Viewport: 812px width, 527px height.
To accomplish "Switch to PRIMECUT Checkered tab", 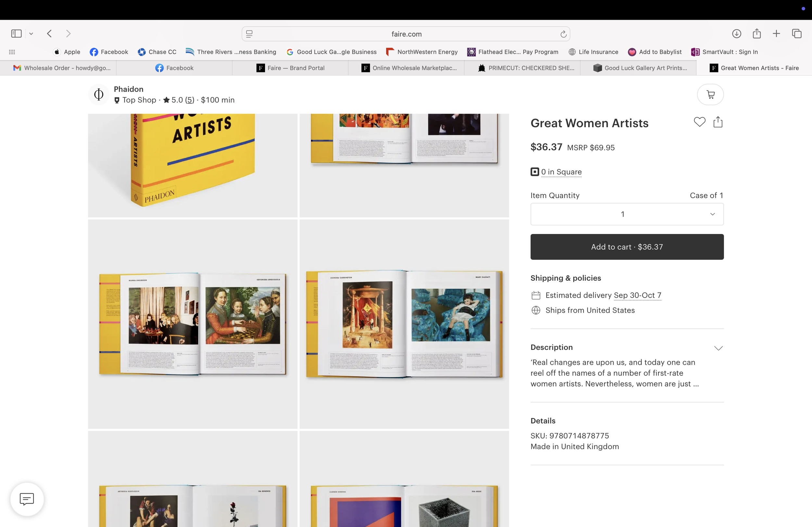I will pos(522,68).
